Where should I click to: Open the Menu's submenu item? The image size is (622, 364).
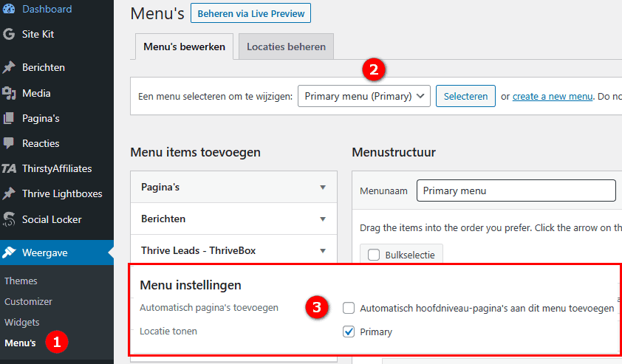tap(20, 343)
